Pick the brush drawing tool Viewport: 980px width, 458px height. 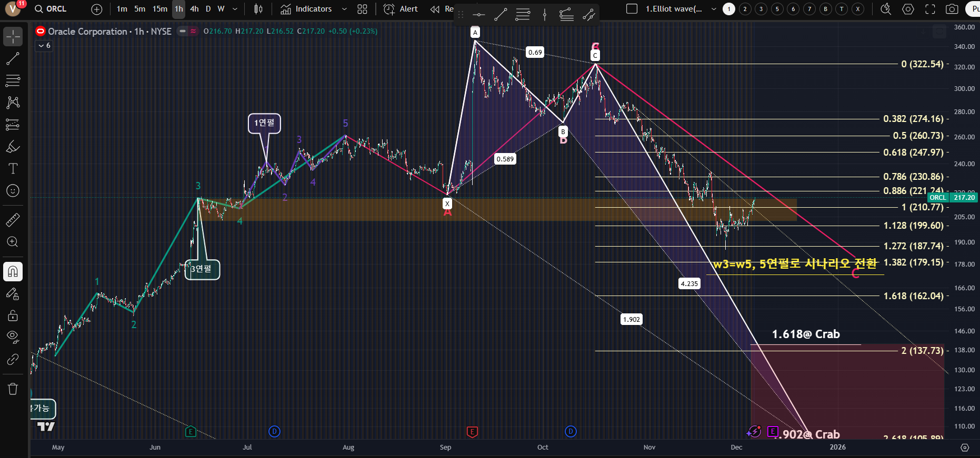(13, 147)
